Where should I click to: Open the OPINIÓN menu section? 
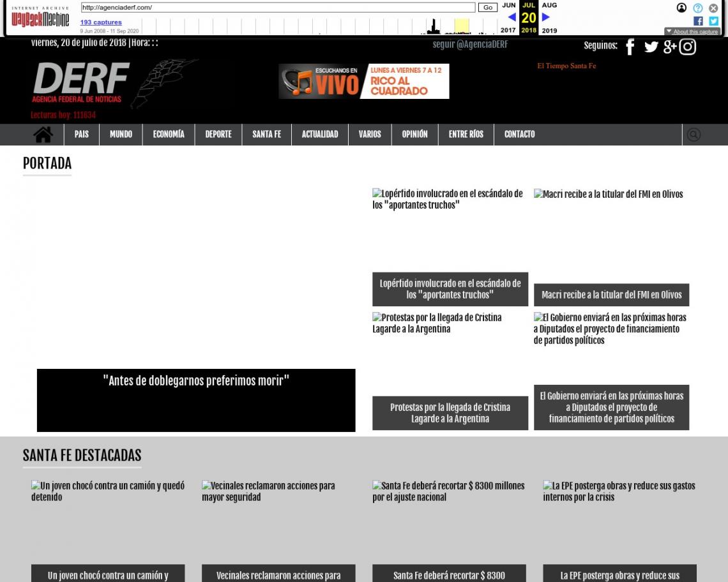tap(414, 135)
